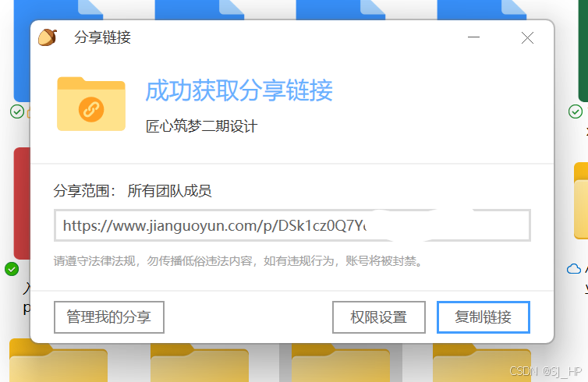Click the yellow shared folder link icon
Image resolution: width=588 pixels, height=382 pixels.
point(91,104)
